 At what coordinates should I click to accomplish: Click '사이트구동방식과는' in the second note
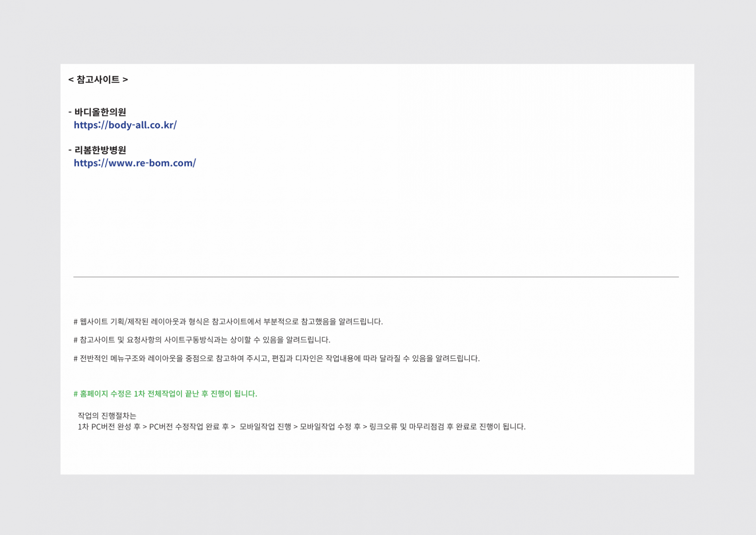tap(195, 340)
